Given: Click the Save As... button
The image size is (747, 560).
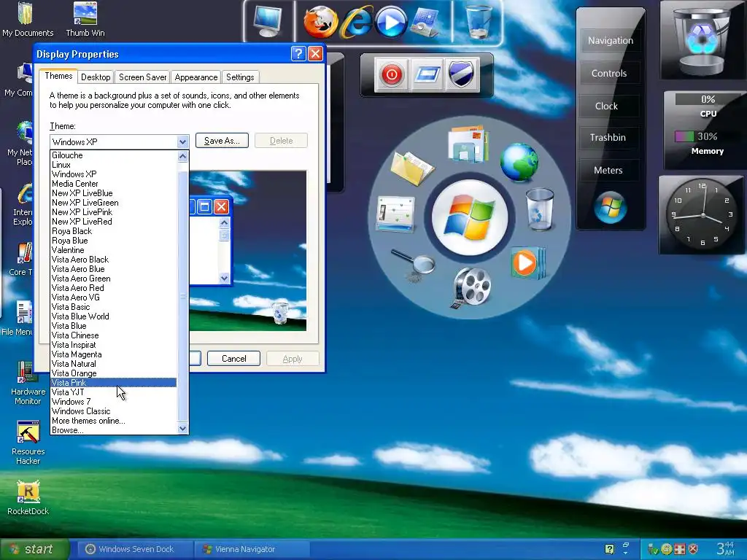Looking at the screenshot, I should point(222,141).
